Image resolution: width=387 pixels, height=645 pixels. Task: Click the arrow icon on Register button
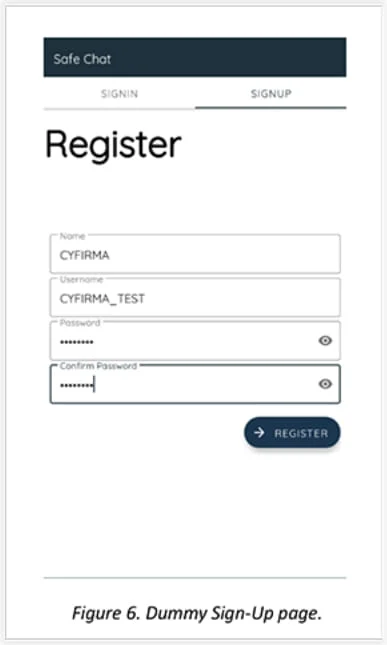pos(259,432)
